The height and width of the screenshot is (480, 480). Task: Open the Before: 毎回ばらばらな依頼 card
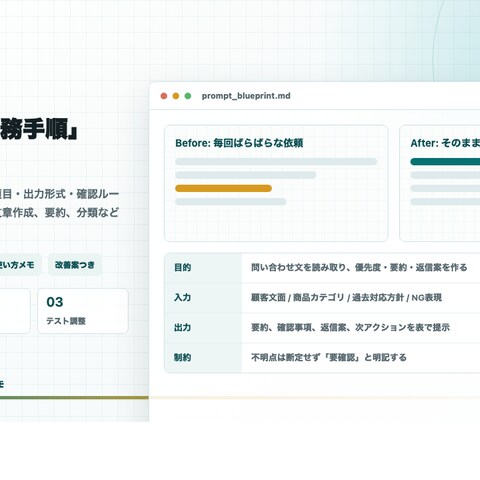coord(276,183)
